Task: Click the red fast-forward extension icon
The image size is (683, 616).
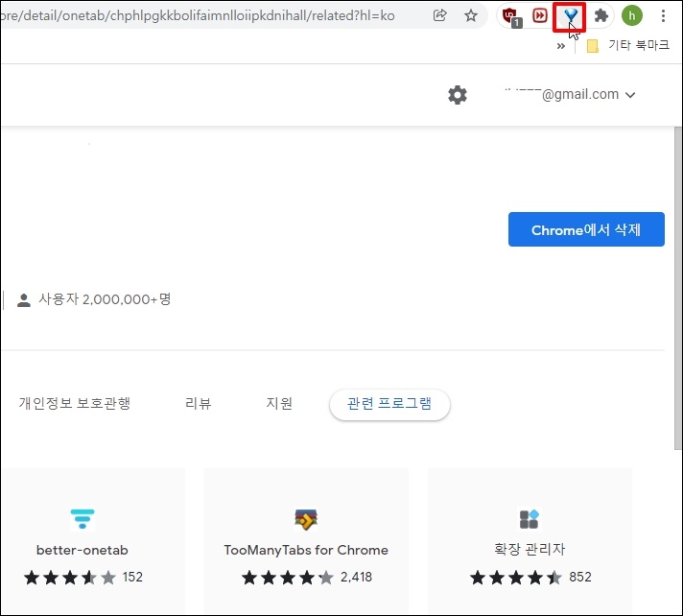Action: click(540, 16)
